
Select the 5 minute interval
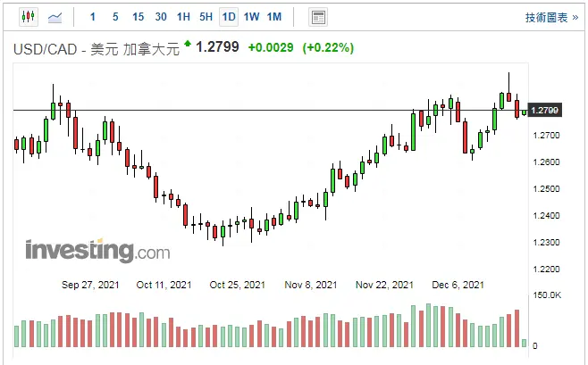pyautogui.click(x=115, y=17)
